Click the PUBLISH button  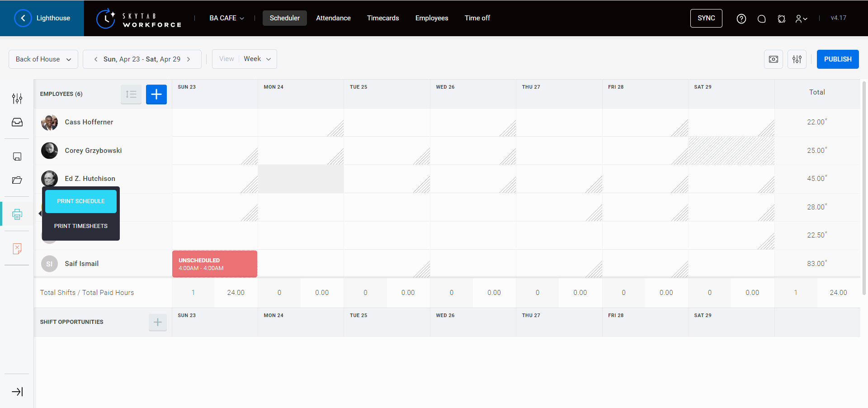click(837, 59)
